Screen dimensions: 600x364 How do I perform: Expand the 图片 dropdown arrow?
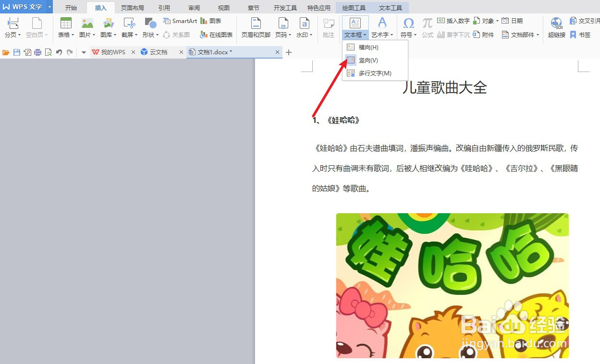[94, 35]
